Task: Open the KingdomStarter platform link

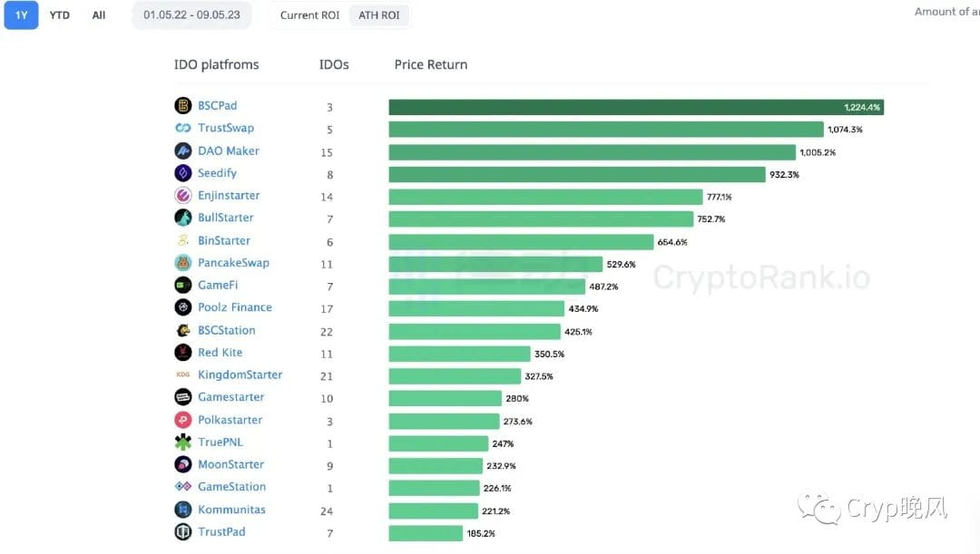Action: coord(240,374)
